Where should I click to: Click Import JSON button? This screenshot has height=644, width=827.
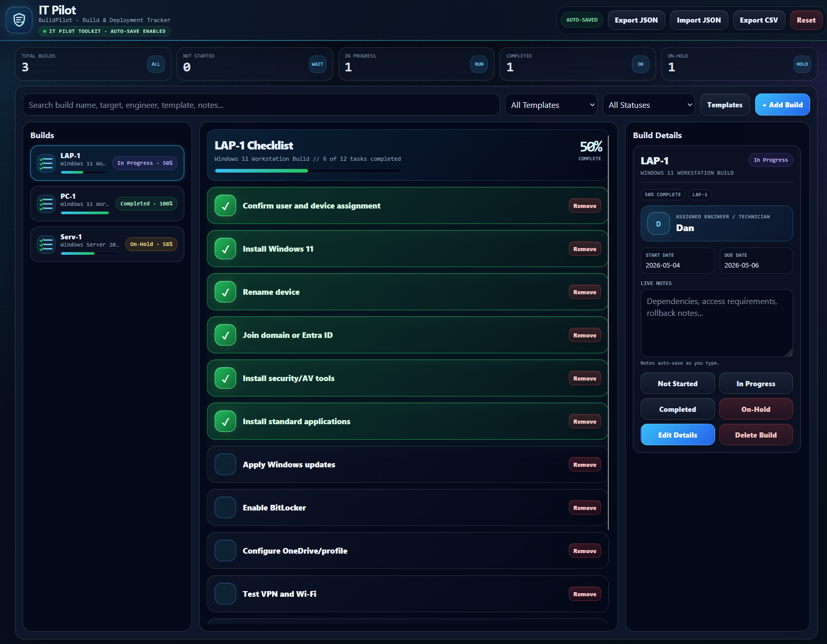pyautogui.click(x=699, y=20)
